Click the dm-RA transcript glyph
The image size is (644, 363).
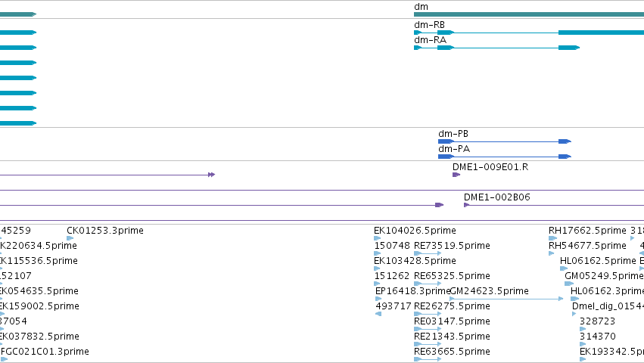(497, 48)
